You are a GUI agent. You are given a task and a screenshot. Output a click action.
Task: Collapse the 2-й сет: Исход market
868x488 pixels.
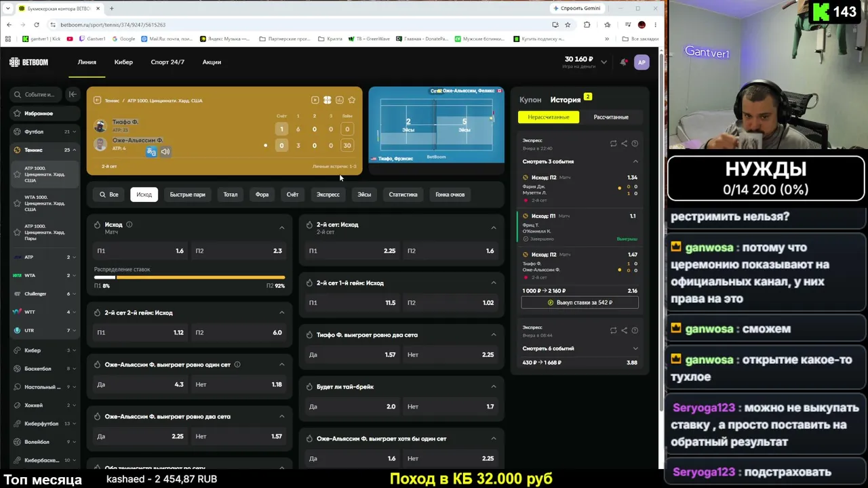[493, 228]
